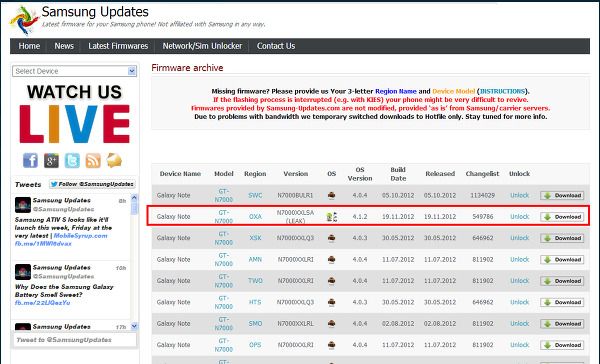600x364 pixels.
Task: Open Network/Sim Unlocker menu
Action: [202, 46]
